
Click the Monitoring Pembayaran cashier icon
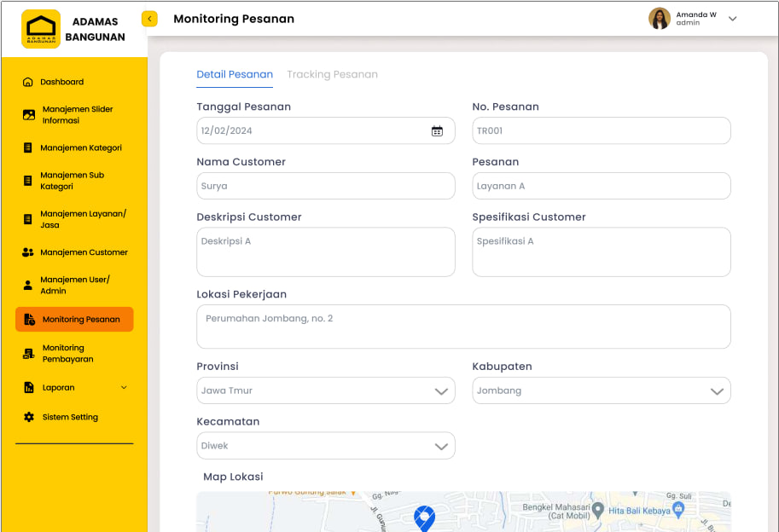(x=29, y=353)
